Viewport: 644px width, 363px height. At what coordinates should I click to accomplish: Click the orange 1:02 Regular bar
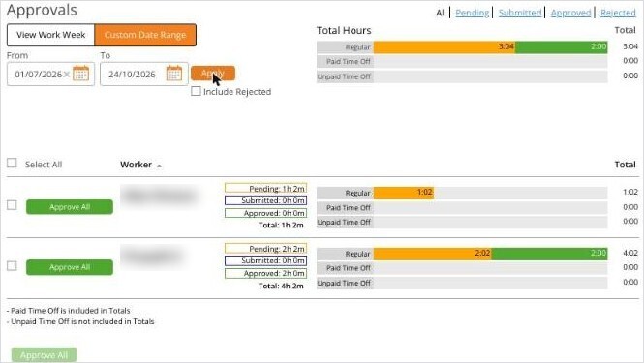pos(403,193)
